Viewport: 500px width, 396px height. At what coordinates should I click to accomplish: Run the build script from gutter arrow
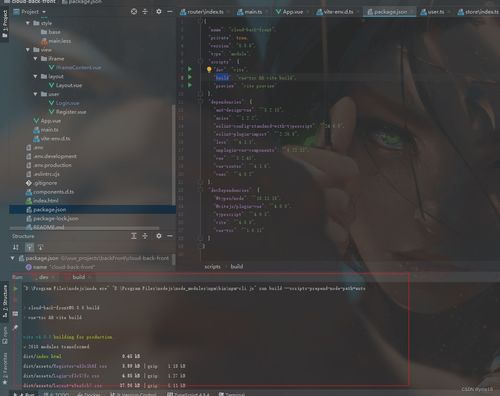190,77
